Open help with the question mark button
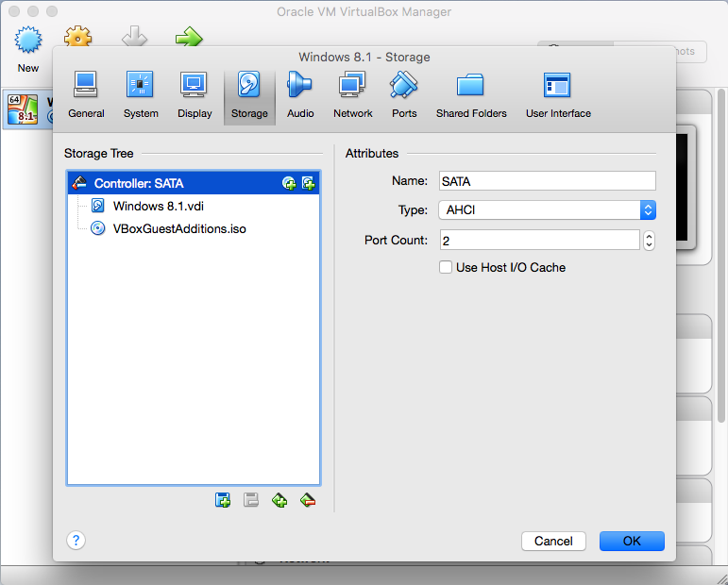Image resolution: width=728 pixels, height=585 pixels. [76, 541]
